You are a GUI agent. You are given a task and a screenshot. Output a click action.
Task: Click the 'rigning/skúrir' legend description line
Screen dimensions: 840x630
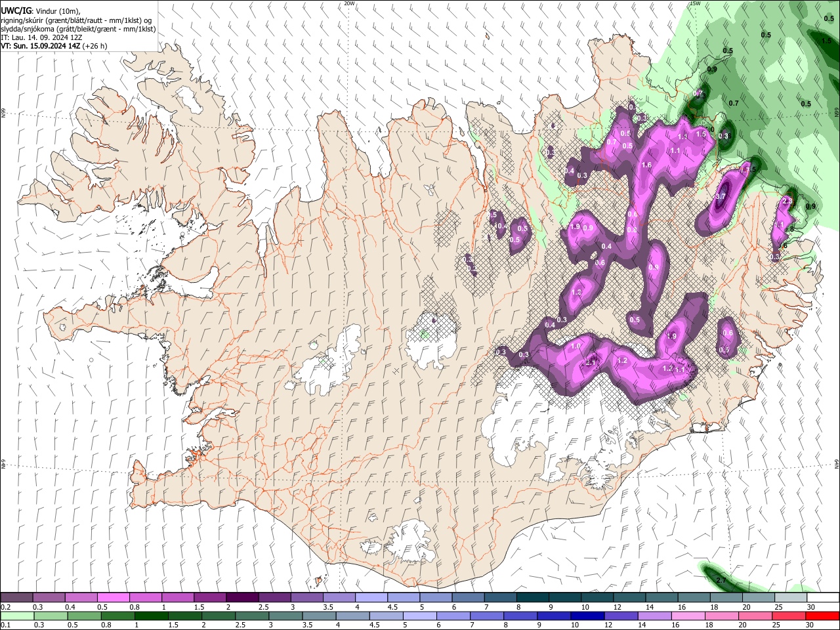coord(76,20)
